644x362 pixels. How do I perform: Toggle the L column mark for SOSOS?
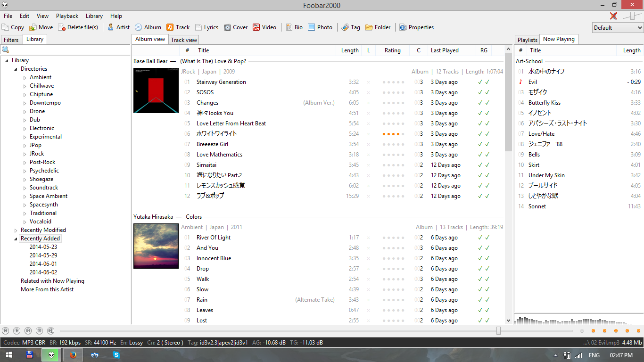368,92
